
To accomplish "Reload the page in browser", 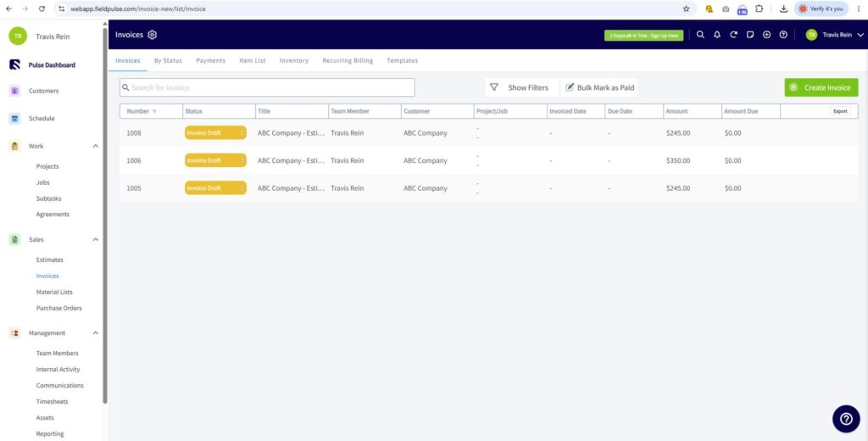I will tap(42, 8).
